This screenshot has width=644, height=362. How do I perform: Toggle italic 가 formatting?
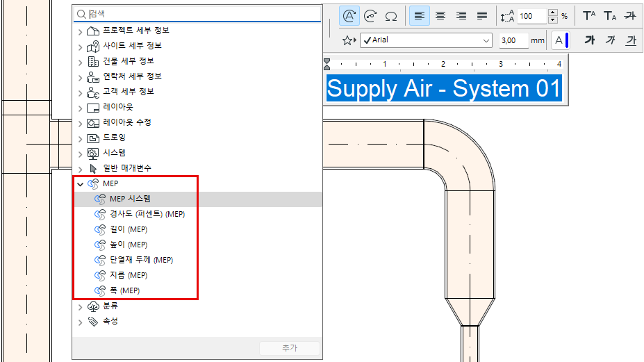[611, 40]
